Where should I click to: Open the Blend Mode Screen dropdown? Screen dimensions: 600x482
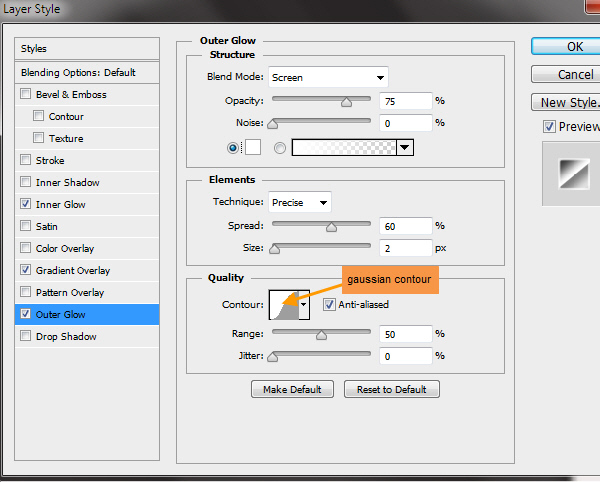click(328, 77)
